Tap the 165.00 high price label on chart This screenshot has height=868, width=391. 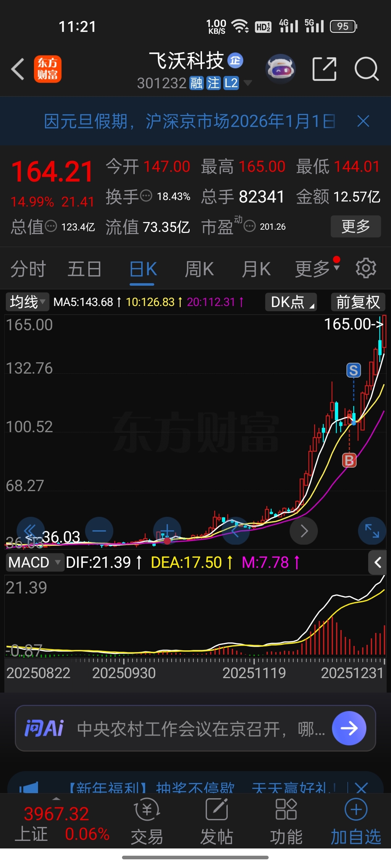[353, 324]
